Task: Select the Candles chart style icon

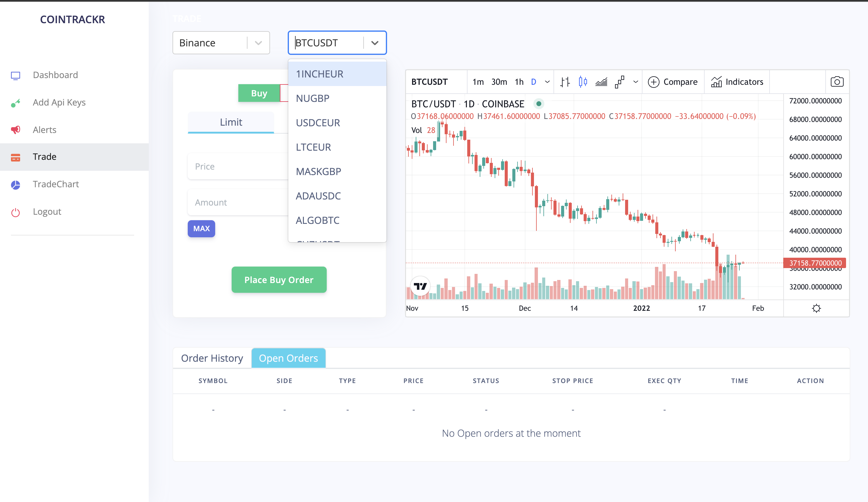Action: (583, 82)
